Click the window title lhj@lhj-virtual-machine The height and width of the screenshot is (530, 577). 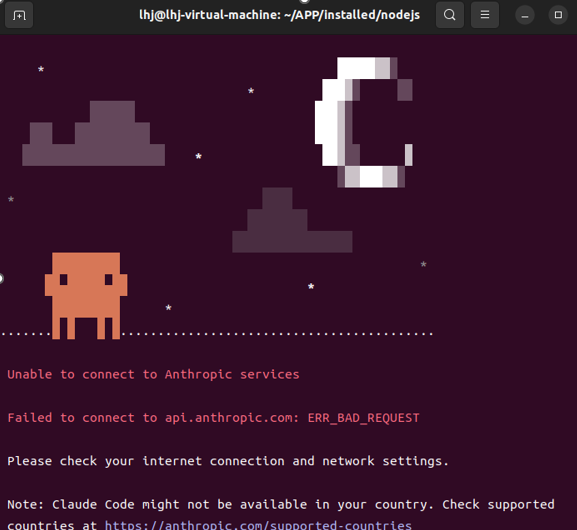click(279, 15)
